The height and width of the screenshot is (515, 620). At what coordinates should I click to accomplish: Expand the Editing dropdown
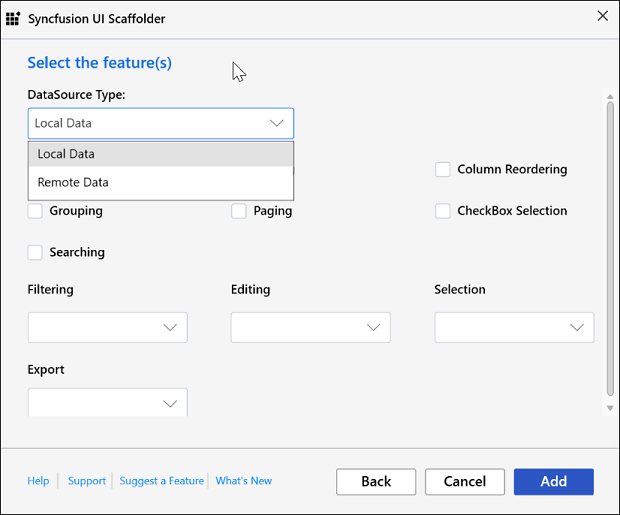310,328
